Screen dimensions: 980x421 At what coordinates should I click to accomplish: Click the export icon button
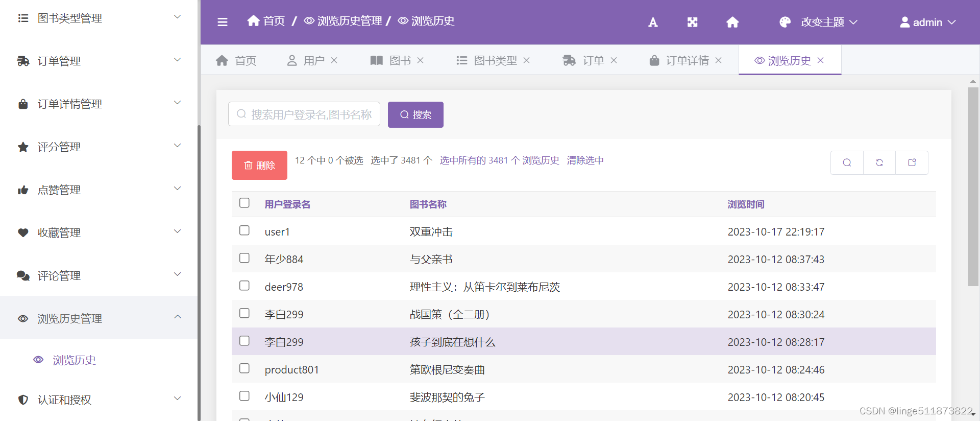click(912, 162)
